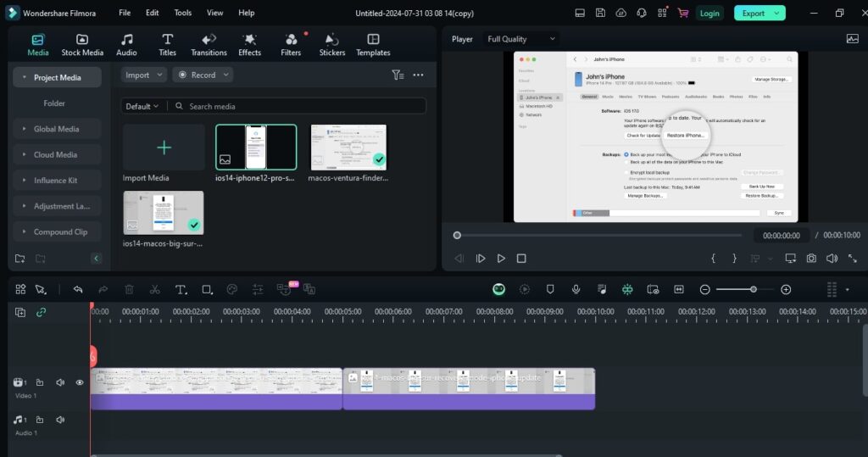Image resolution: width=868 pixels, height=457 pixels.
Task: Click the timeline zoom out minus icon
Action: pyautogui.click(x=704, y=290)
